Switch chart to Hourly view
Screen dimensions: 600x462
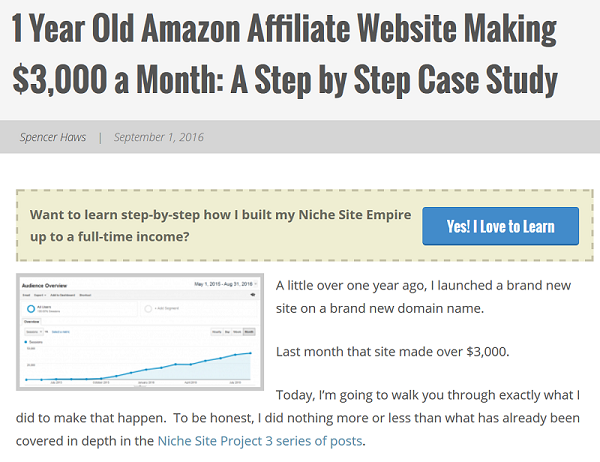click(x=216, y=330)
